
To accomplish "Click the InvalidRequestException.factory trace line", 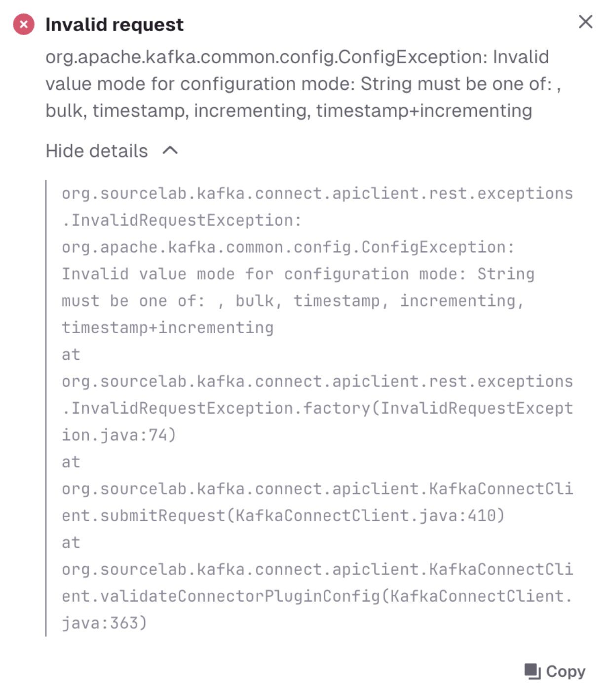I will 317,408.
